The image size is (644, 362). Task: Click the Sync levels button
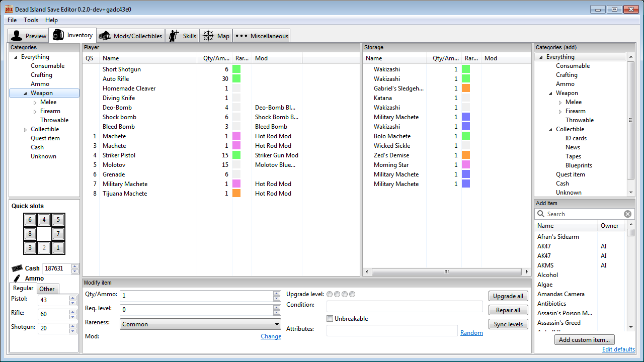tap(508, 324)
